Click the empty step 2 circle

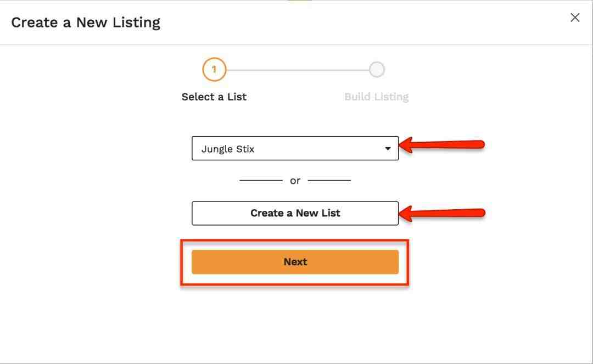tap(377, 70)
